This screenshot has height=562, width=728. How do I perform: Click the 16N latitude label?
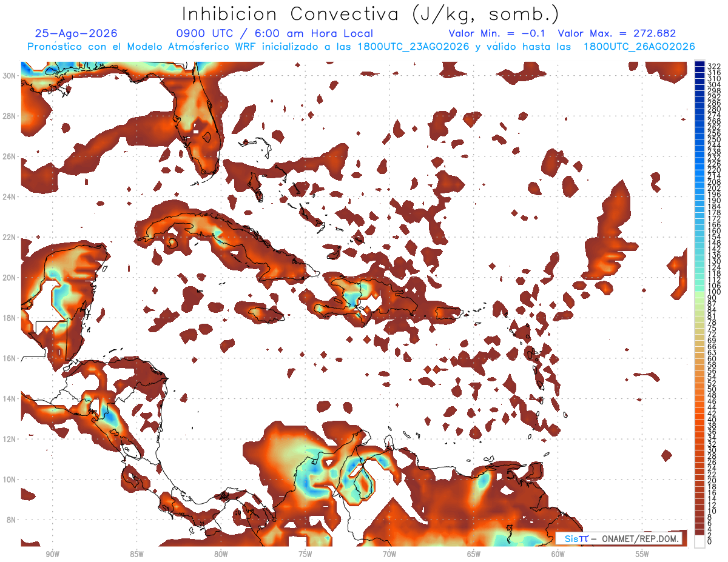point(9,358)
